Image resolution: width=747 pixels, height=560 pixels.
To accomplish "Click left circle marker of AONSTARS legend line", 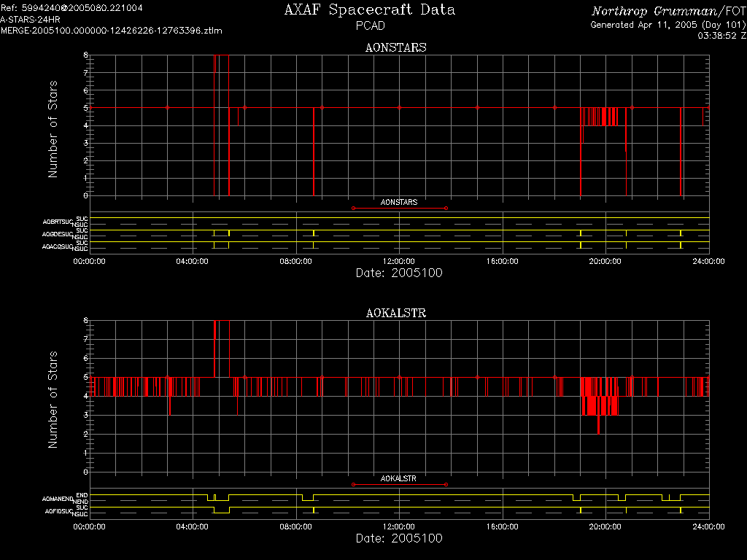I will coord(353,209).
